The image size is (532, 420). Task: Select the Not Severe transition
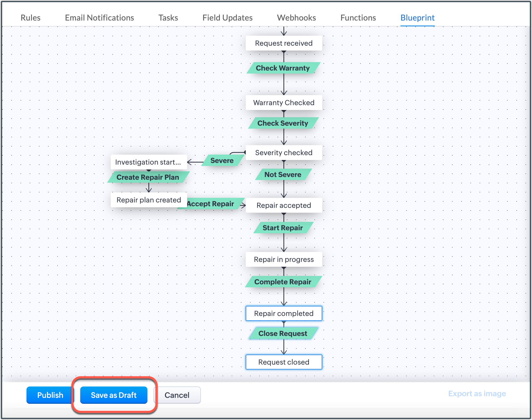pos(283,175)
